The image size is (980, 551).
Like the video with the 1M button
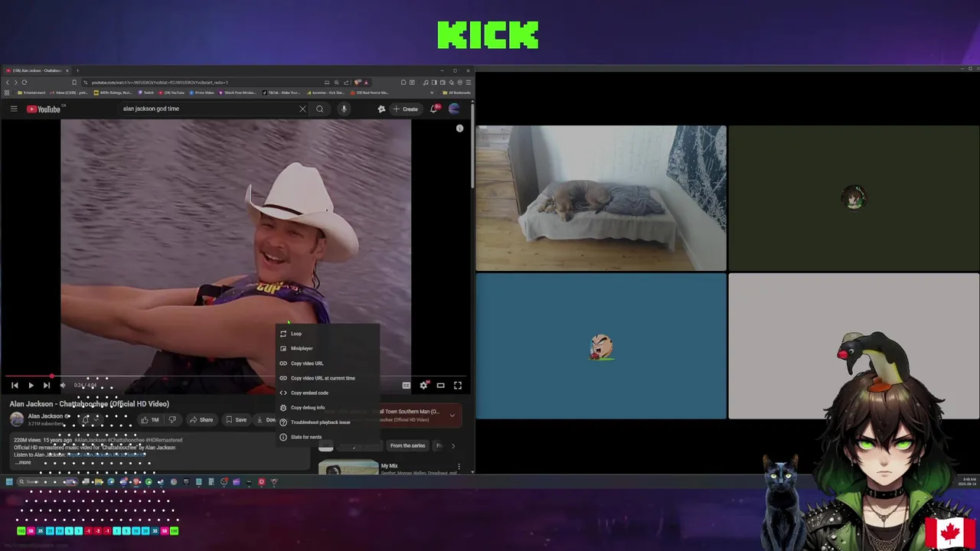150,419
